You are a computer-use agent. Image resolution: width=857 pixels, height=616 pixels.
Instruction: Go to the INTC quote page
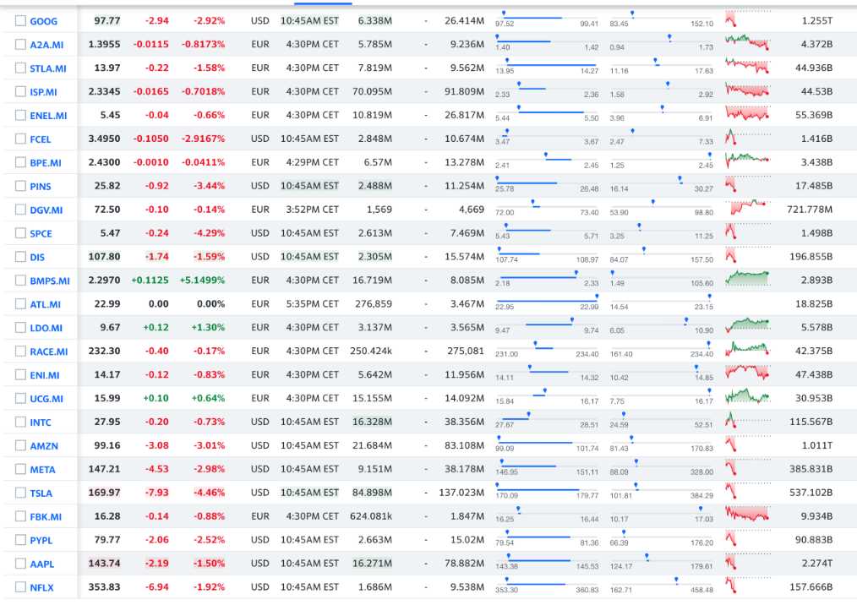click(41, 422)
